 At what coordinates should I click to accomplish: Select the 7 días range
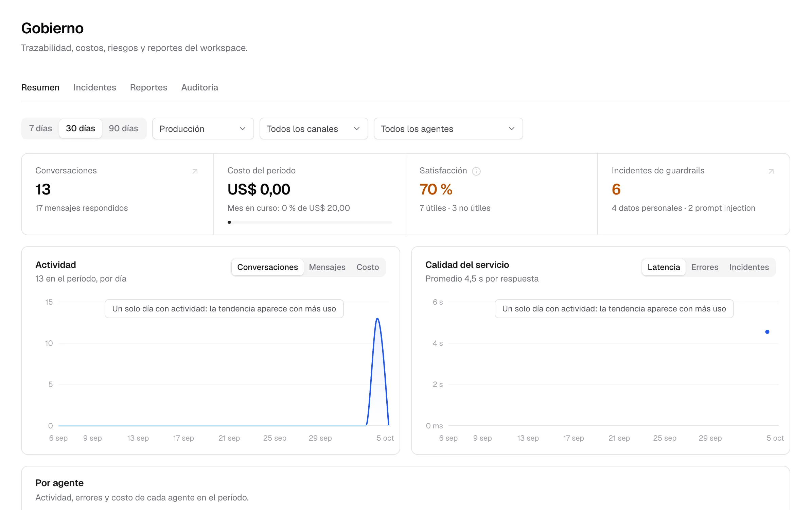[40, 129]
